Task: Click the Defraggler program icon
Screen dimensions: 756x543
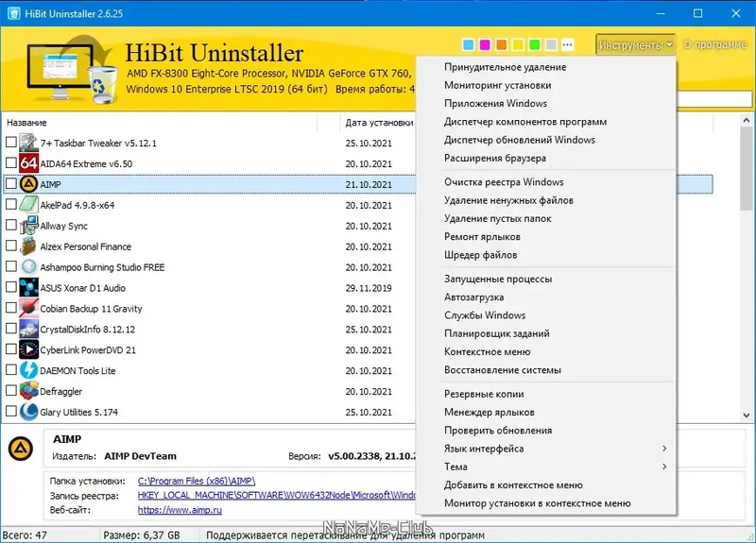Action: click(x=28, y=391)
